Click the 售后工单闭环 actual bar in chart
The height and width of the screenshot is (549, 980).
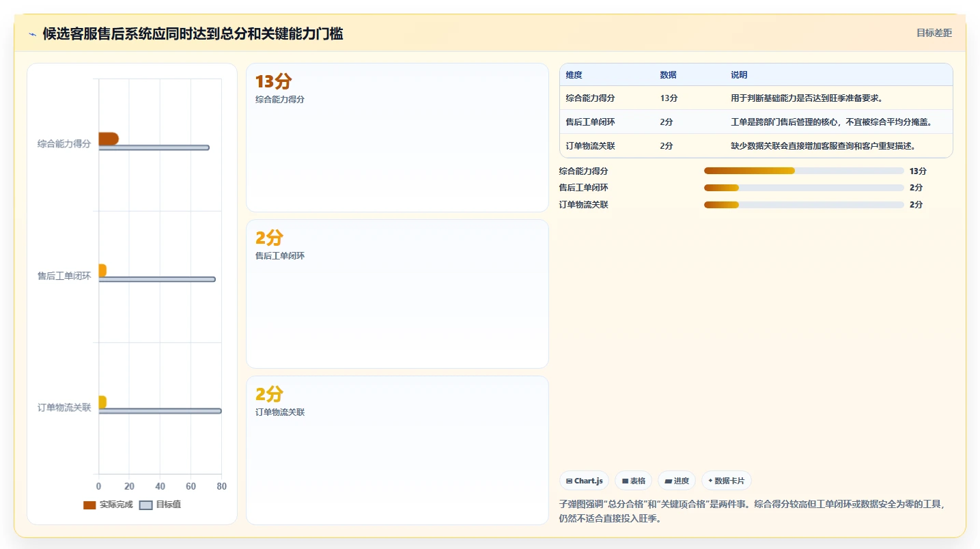[102, 270]
